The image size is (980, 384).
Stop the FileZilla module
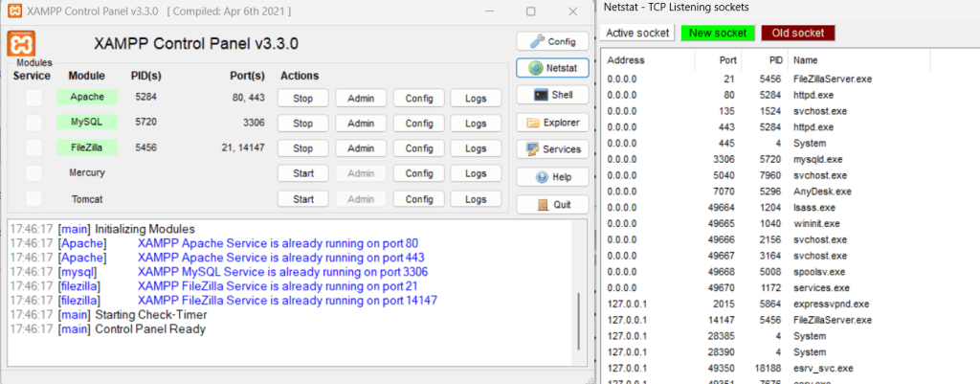pyautogui.click(x=303, y=148)
